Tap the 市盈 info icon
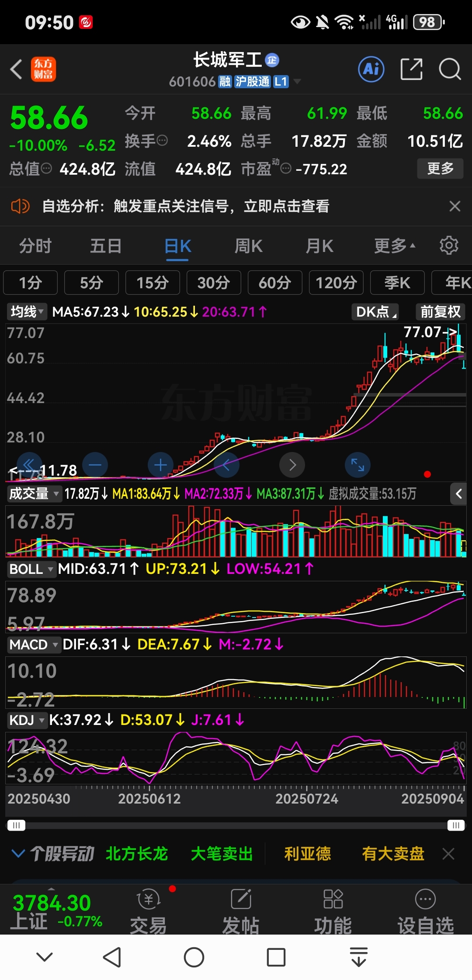This screenshot has height=980, width=472. [286, 169]
